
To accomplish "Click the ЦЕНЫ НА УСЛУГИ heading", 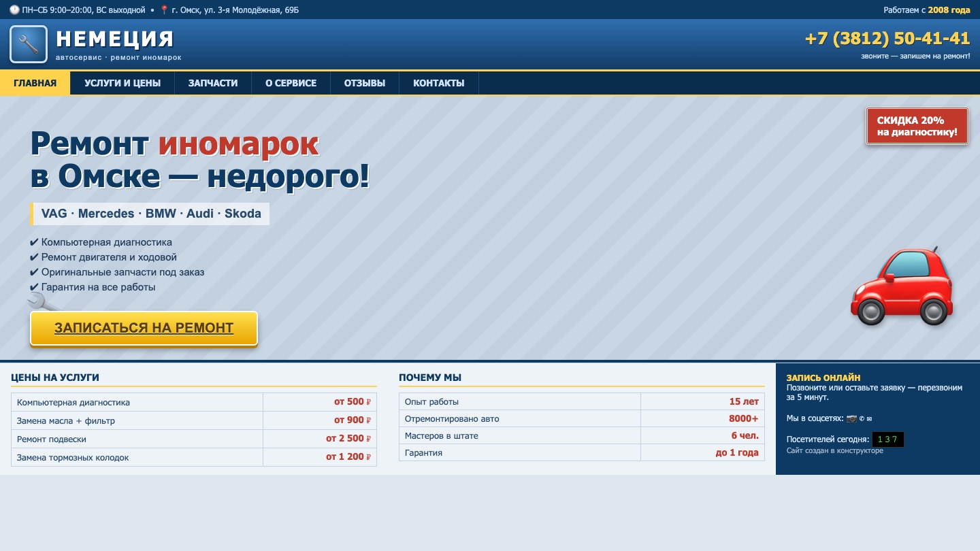I will 55,378.
